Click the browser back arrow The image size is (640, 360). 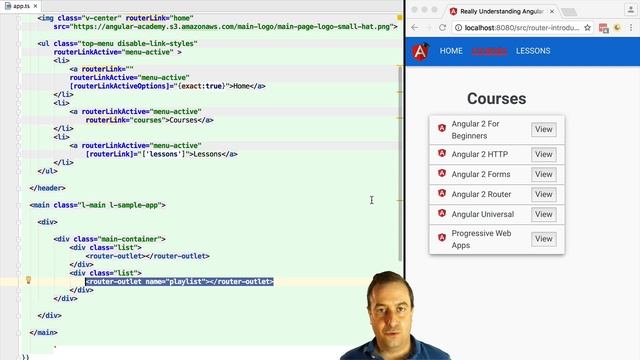coord(415,28)
